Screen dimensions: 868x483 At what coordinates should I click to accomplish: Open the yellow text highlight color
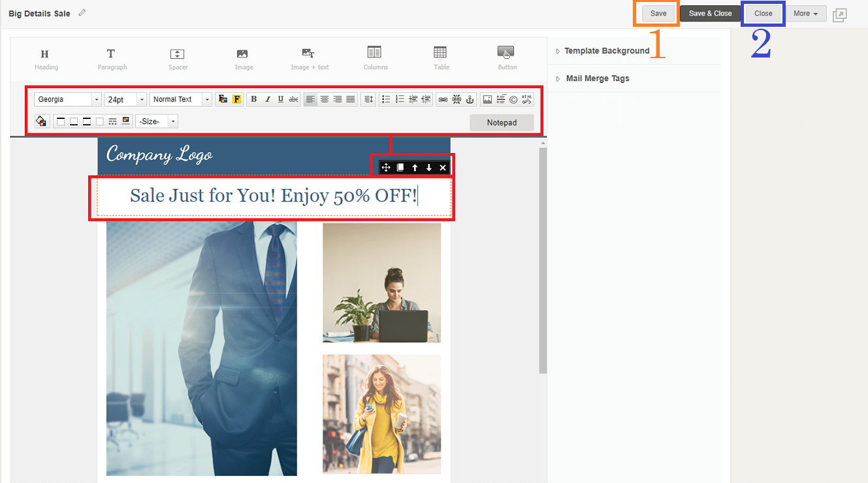coord(236,99)
